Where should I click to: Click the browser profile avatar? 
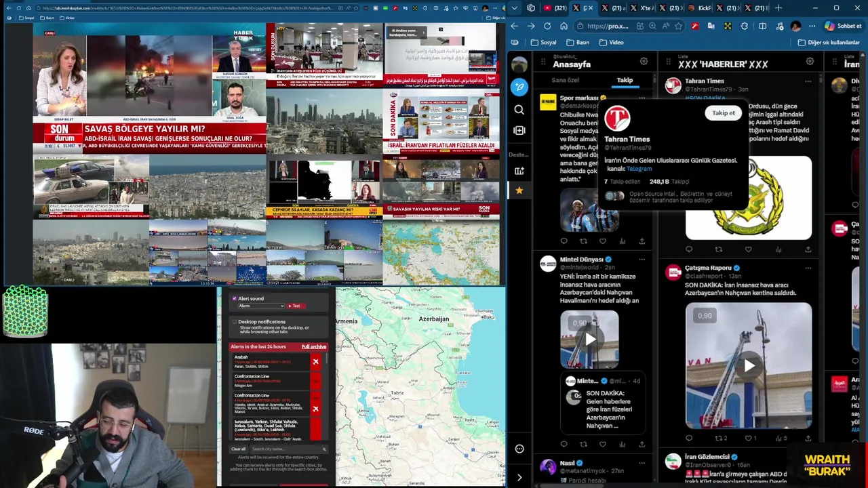click(x=795, y=26)
